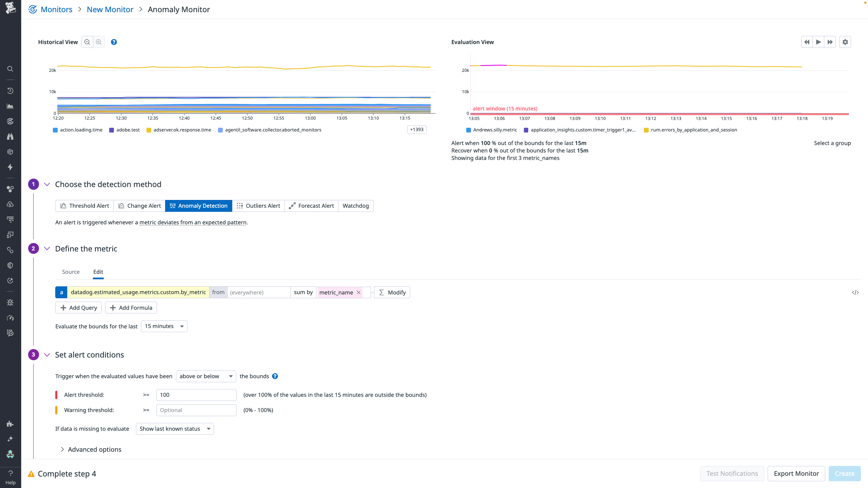Open Evaluation View settings gear
The width and height of the screenshot is (868, 488).
click(x=845, y=42)
